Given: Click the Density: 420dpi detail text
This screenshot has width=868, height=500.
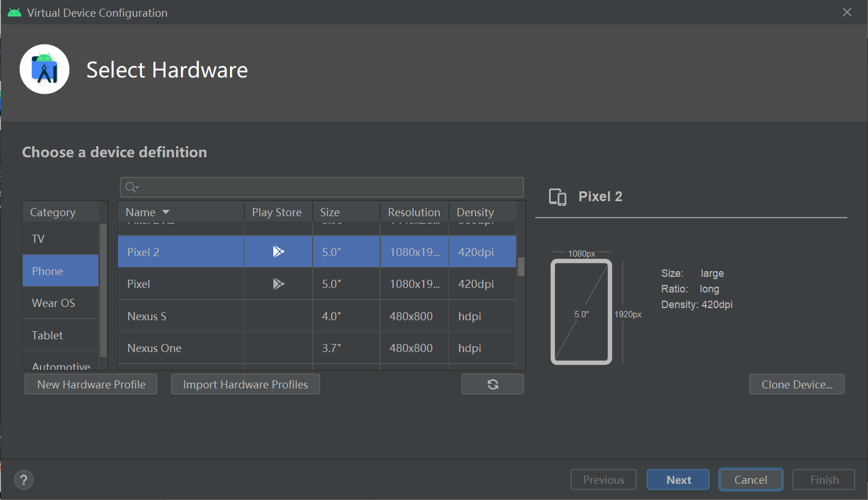Looking at the screenshot, I should (697, 305).
